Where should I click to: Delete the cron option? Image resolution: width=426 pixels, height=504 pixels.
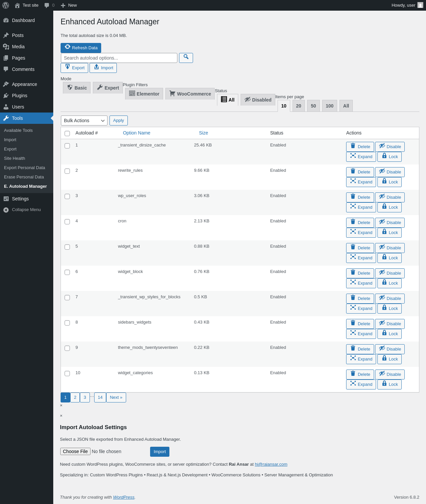point(360,223)
